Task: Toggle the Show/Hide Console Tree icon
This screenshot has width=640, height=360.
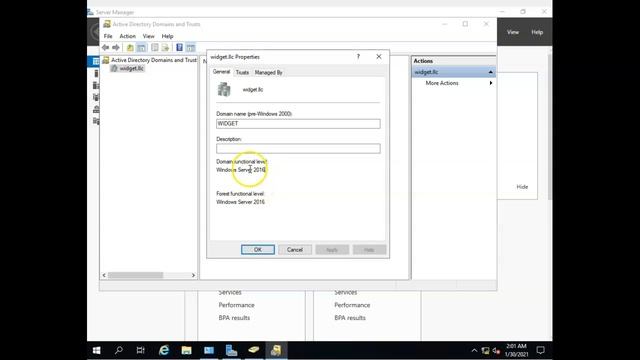Action: [141, 48]
